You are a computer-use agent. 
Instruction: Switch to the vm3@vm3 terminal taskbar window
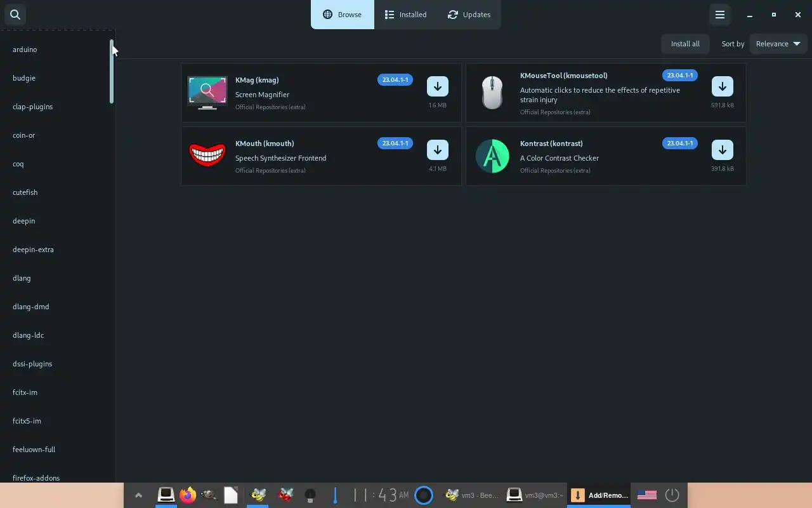pos(535,495)
